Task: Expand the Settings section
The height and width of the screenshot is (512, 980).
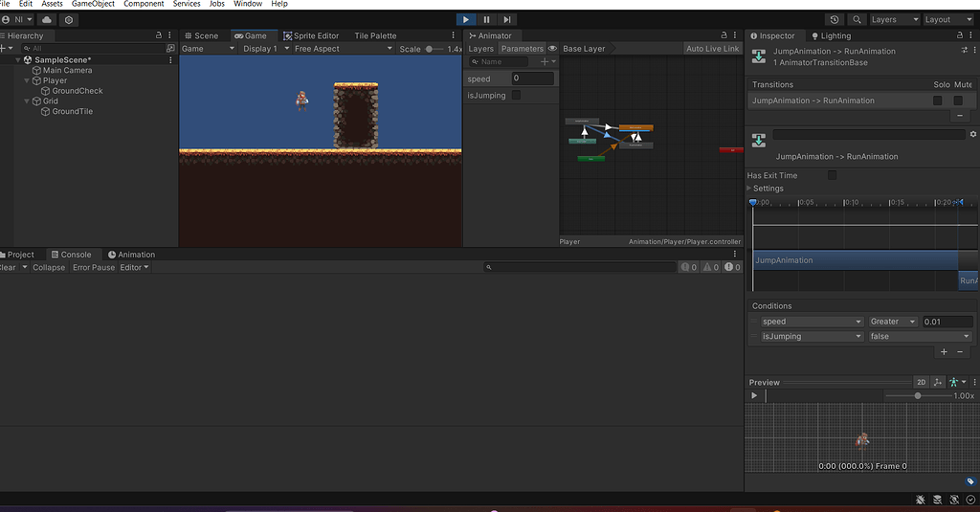Action: tap(750, 189)
